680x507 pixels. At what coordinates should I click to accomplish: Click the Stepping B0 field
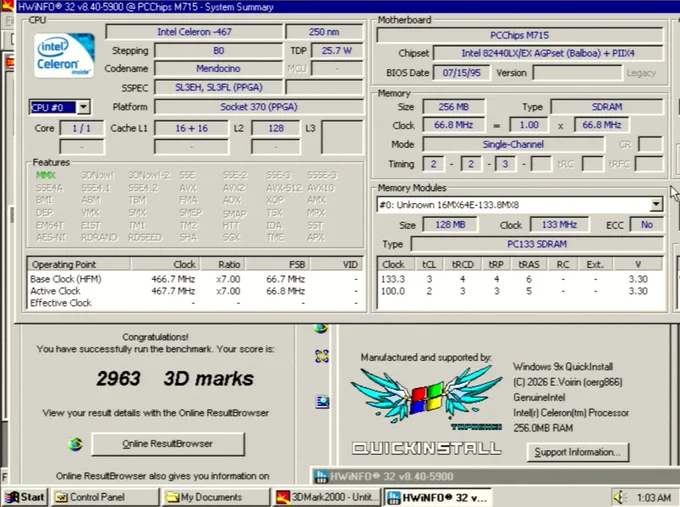pyautogui.click(x=218, y=51)
